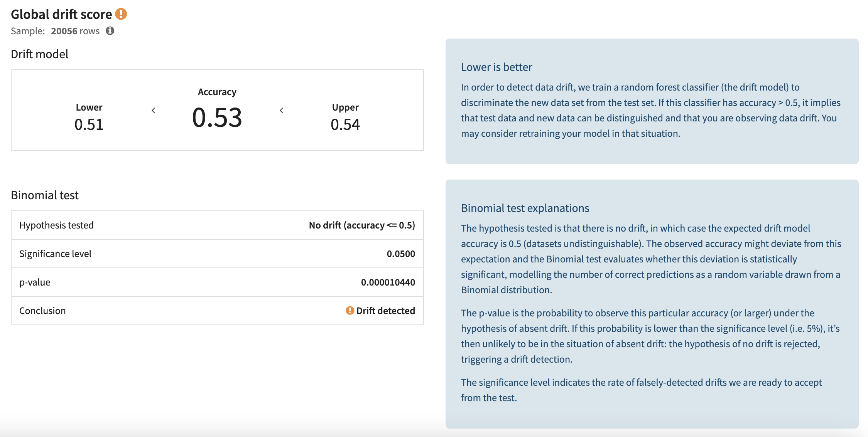Click the Significance level value 0.0500
This screenshot has width=868, height=437.
click(x=401, y=254)
